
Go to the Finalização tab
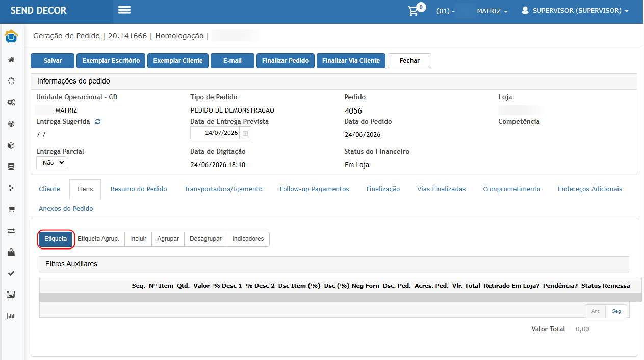point(383,189)
